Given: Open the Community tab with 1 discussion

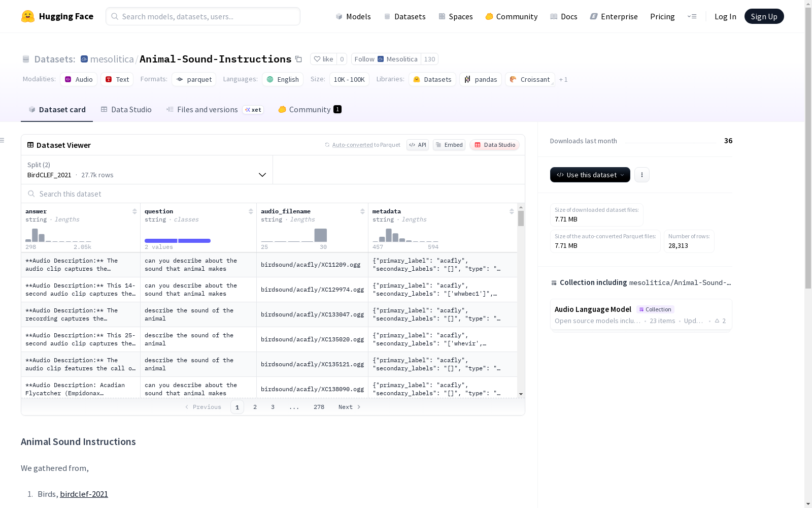Looking at the screenshot, I should point(310,110).
